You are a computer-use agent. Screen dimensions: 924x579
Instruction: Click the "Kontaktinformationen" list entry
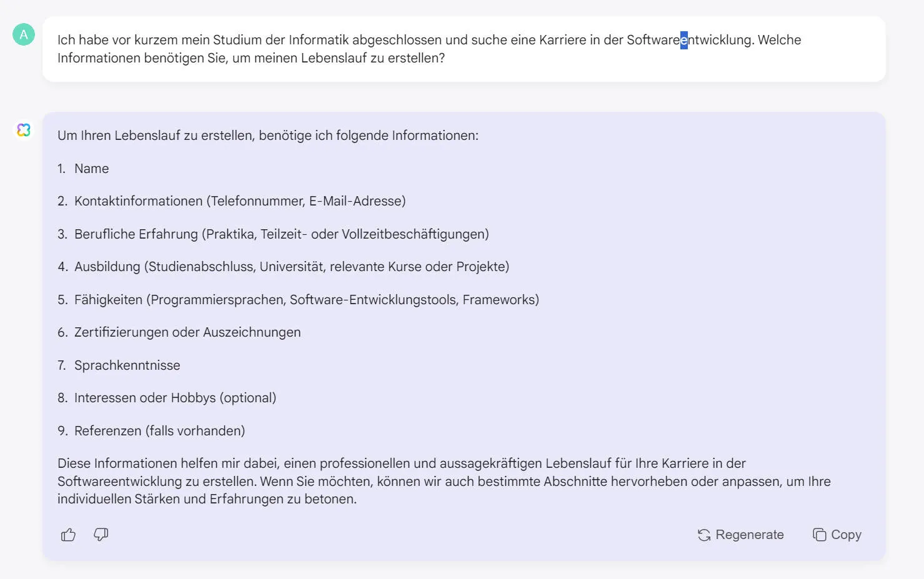click(x=240, y=200)
